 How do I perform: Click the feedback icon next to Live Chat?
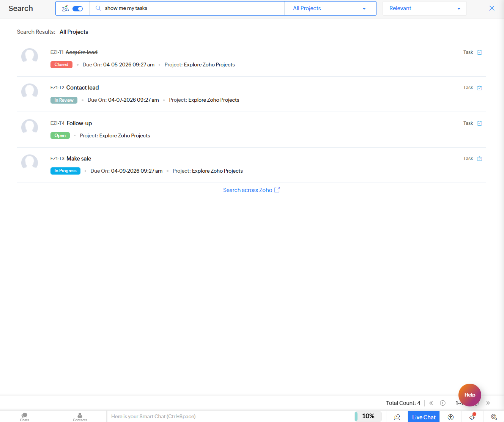pyautogui.click(x=397, y=417)
